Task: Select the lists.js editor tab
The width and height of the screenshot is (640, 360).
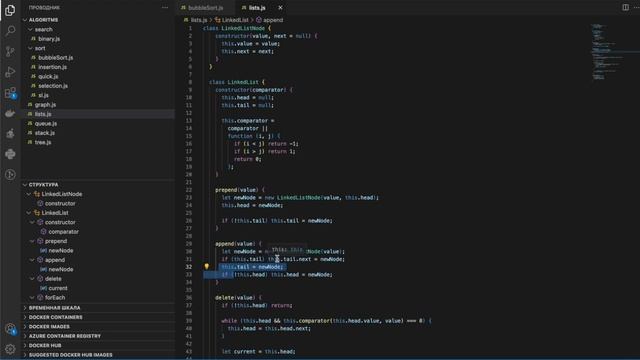Action: pyautogui.click(x=257, y=7)
